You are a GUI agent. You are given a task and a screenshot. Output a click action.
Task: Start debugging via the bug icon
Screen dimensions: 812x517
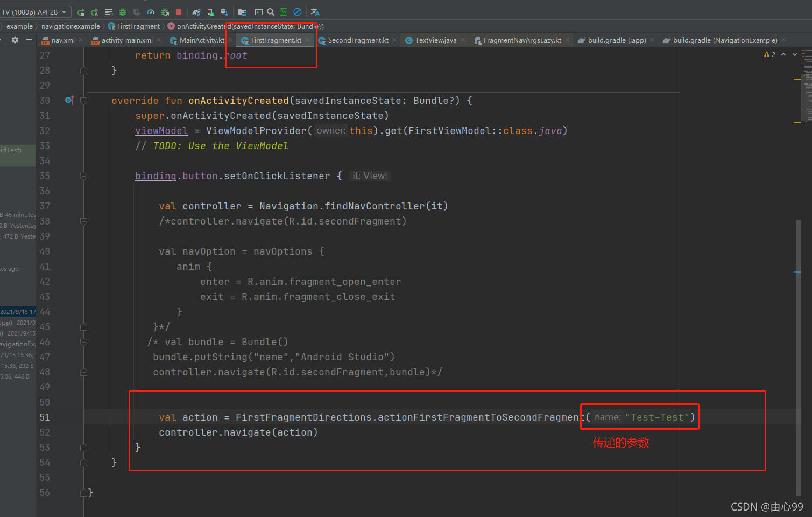pos(122,11)
